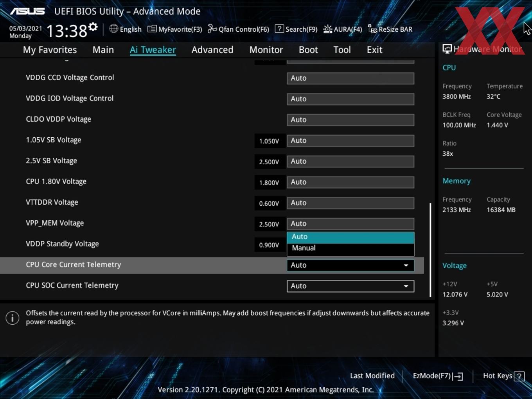The height and width of the screenshot is (399, 532).
Task: Choose Auto in the open dropdown list
Action: pos(350,237)
